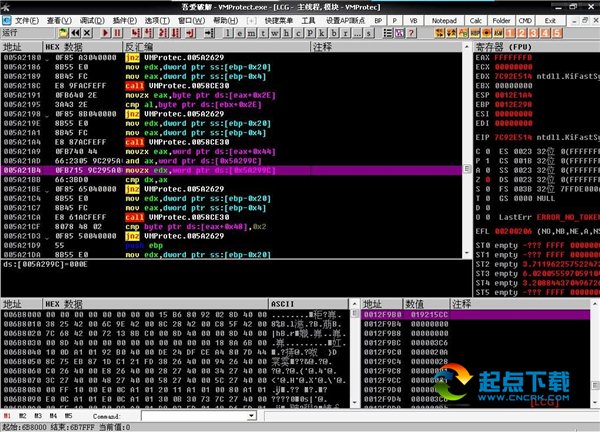Switch to dump tab M5

click(68, 416)
